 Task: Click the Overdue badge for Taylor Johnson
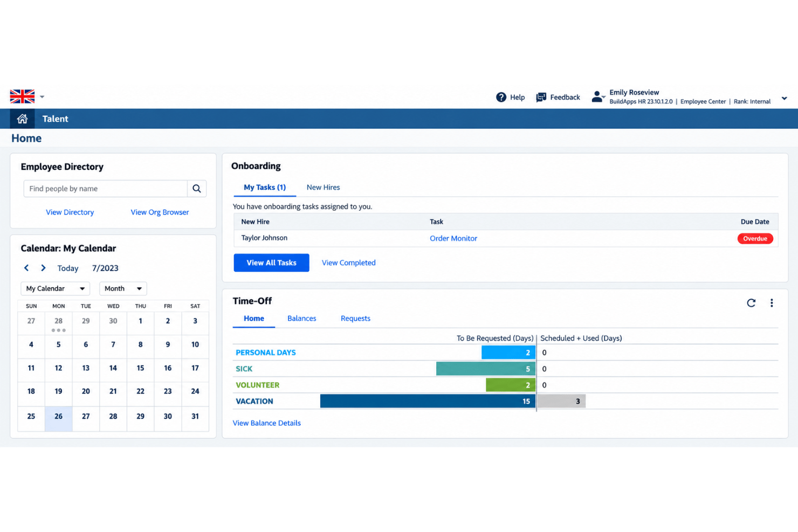(755, 238)
